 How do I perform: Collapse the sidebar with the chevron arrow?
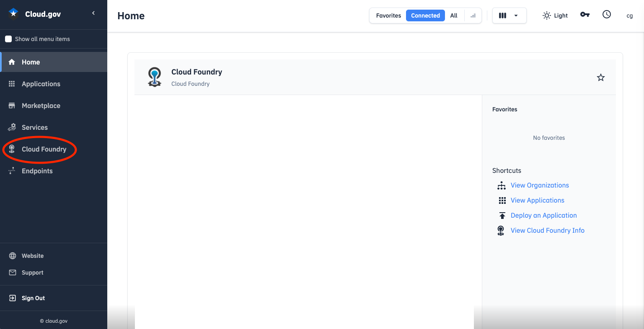[93, 13]
